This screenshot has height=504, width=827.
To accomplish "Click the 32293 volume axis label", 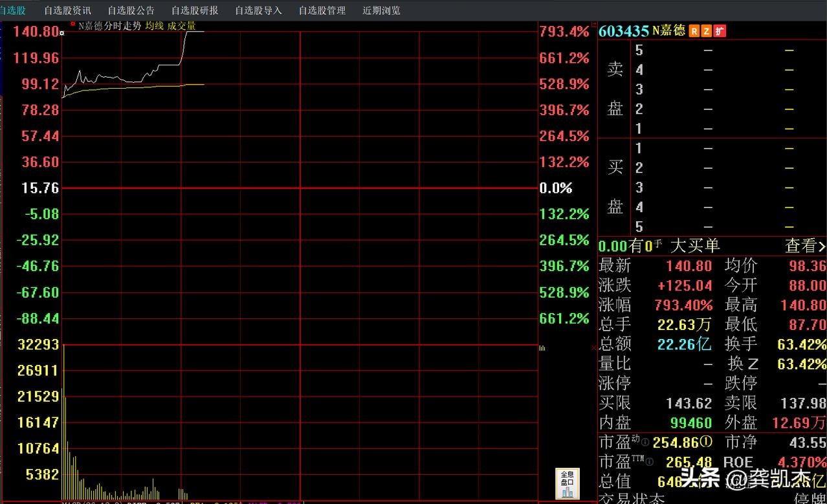I will 38,344.
